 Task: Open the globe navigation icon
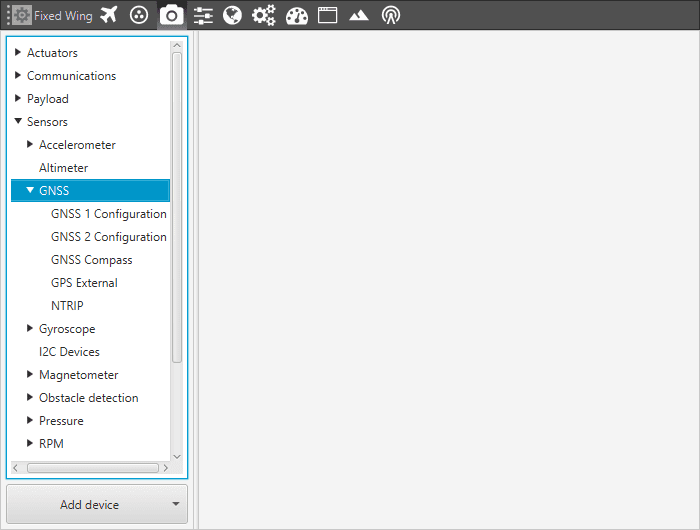233,16
